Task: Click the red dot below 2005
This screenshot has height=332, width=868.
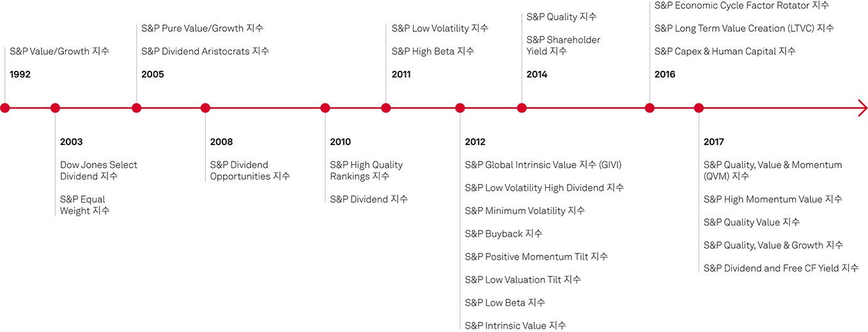Action: pyautogui.click(x=136, y=108)
